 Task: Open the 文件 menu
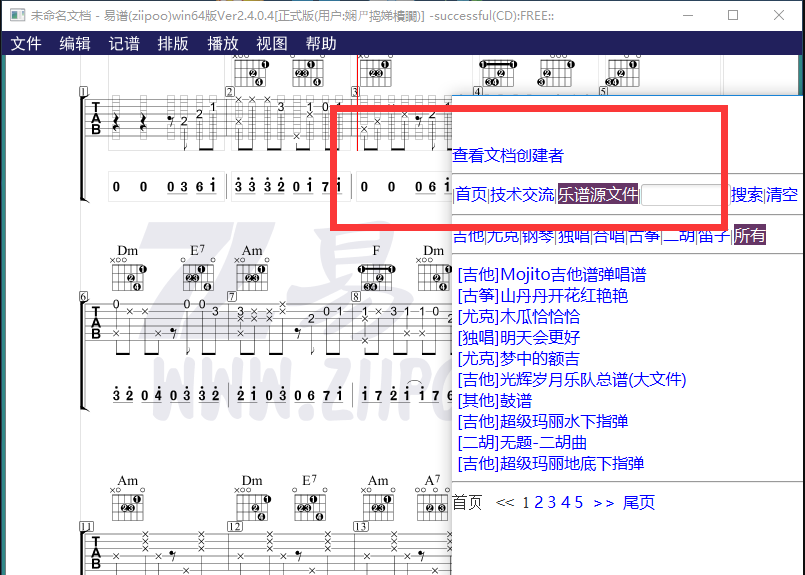click(x=26, y=43)
